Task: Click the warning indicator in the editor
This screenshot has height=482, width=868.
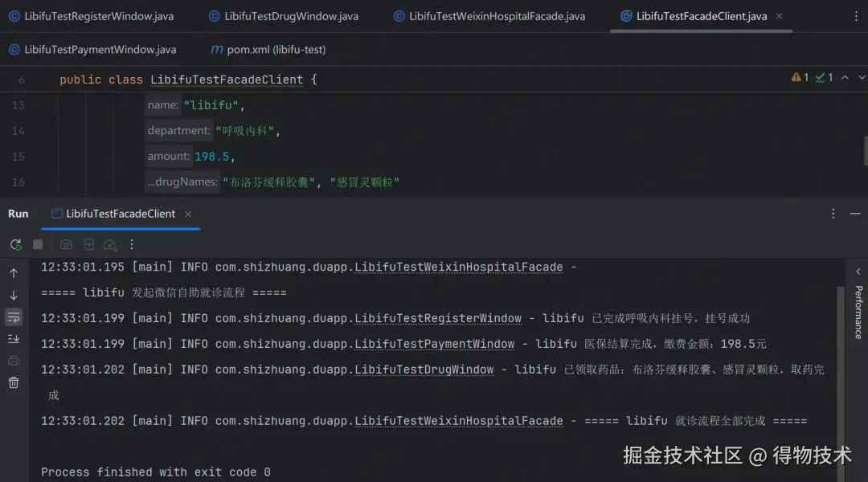Action: point(800,77)
